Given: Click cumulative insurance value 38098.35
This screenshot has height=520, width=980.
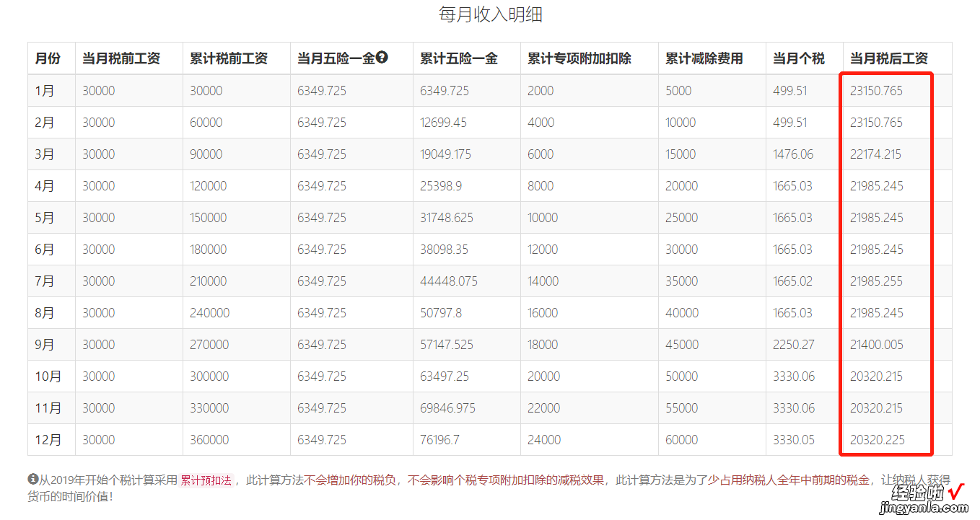Looking at the screenshot, I should (444, 250).
